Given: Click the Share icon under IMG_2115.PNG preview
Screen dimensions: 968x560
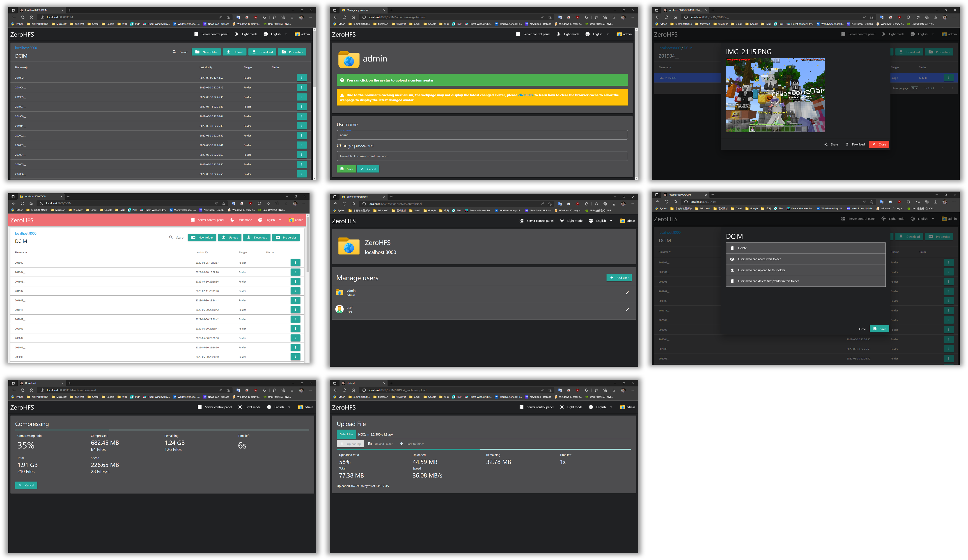Looking at the screenshot, I should tap(826, 144).
